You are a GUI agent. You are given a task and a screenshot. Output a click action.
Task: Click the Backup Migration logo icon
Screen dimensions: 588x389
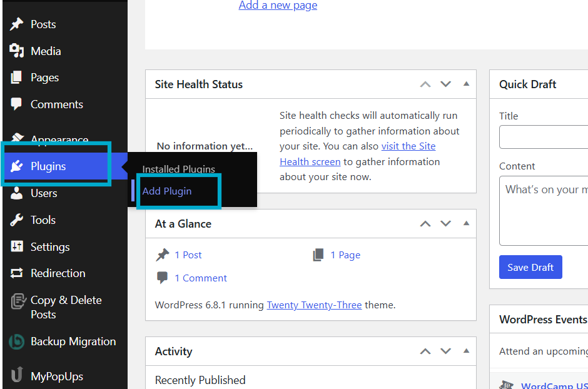coord(17,341)
